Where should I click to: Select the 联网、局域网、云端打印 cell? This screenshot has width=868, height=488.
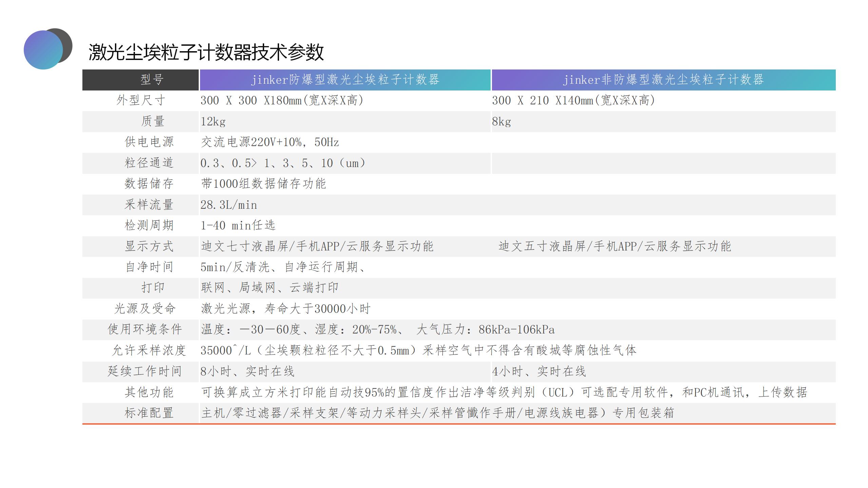[270, 288]
